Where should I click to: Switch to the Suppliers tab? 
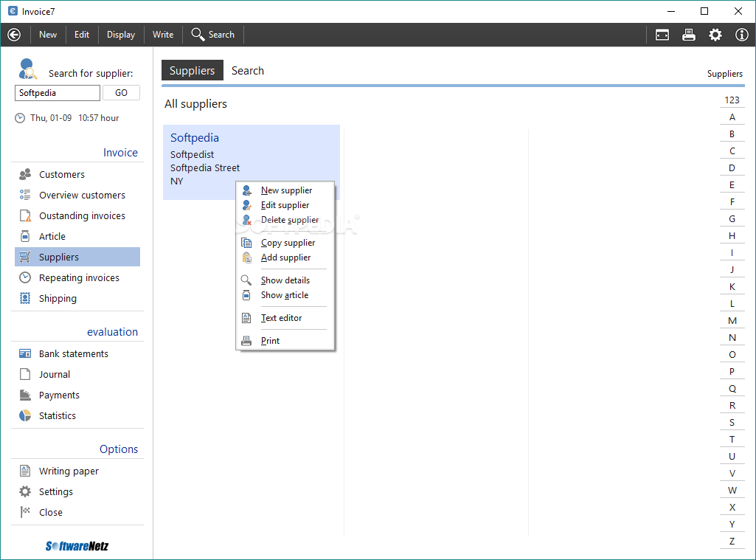tap(192, 70)
